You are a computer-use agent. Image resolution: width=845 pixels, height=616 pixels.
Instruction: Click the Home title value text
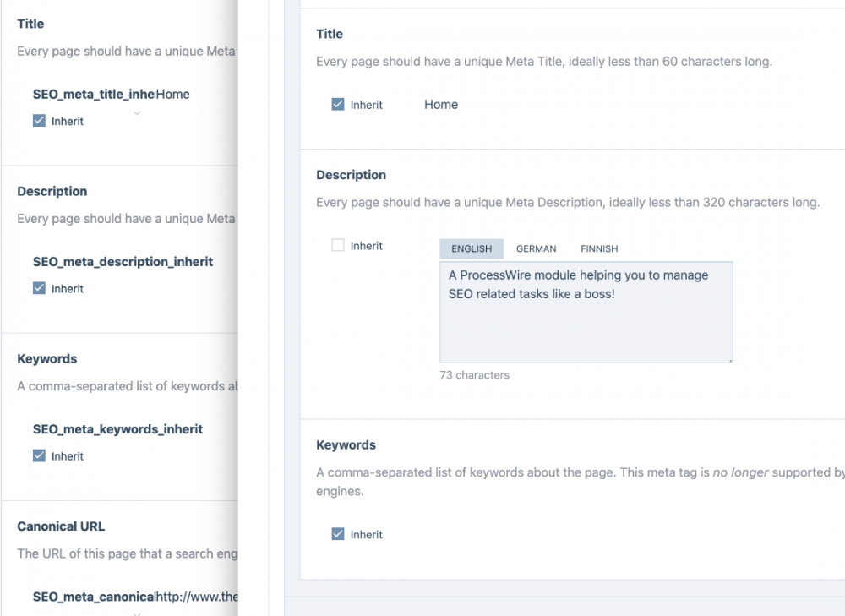point(440,104)
